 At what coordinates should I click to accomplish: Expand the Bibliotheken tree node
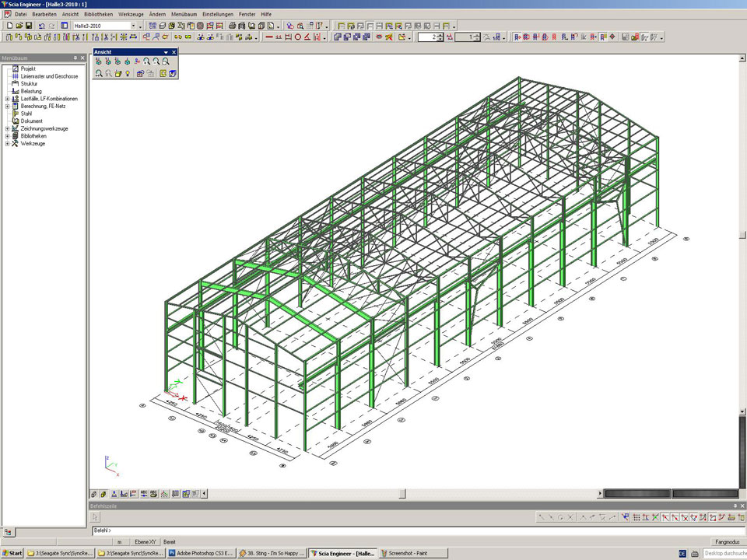[7, 136]
